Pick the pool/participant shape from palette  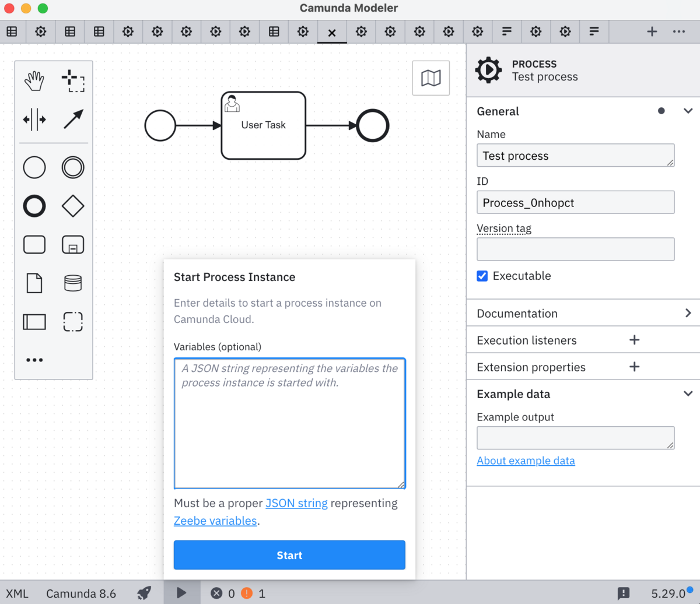[x=34, y=322]
